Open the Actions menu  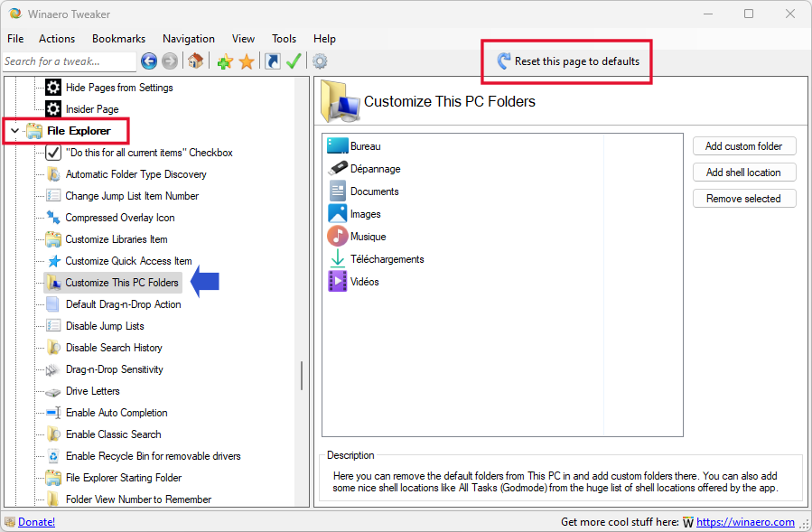tap(57, 39)
